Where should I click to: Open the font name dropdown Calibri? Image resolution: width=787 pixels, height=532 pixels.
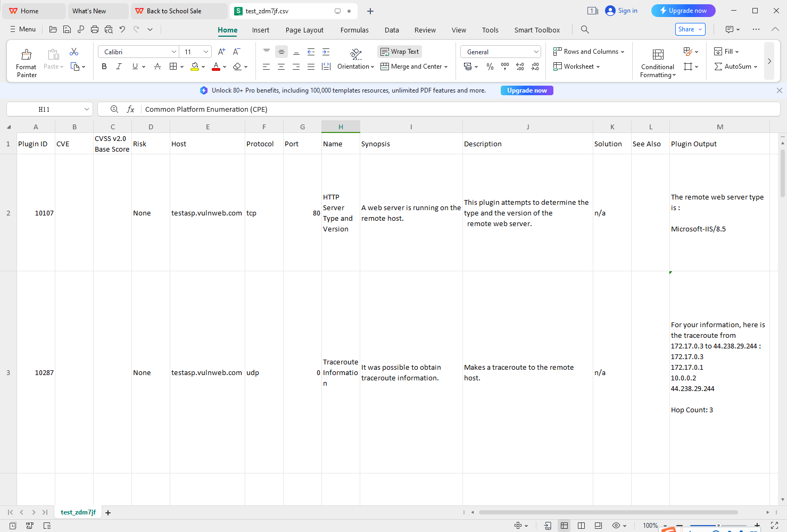(x=173, y=52)
